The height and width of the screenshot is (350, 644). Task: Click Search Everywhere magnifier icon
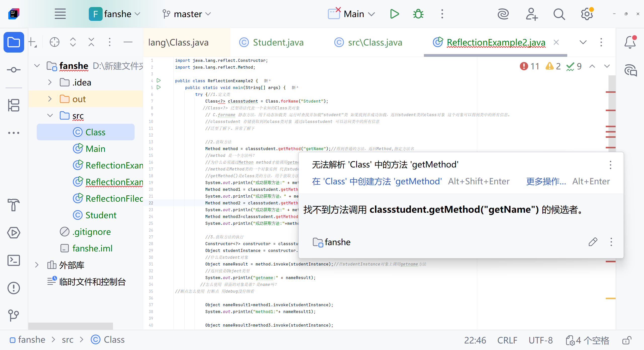pos(559,14)
